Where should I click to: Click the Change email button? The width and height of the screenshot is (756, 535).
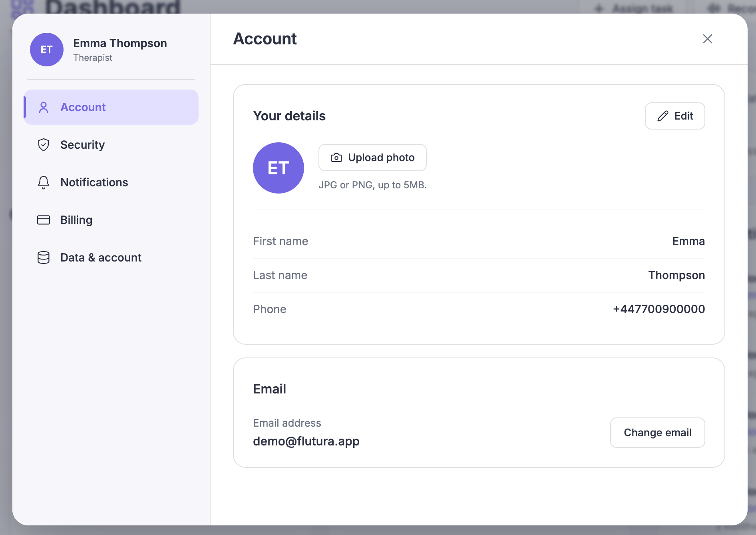(657, 433)
